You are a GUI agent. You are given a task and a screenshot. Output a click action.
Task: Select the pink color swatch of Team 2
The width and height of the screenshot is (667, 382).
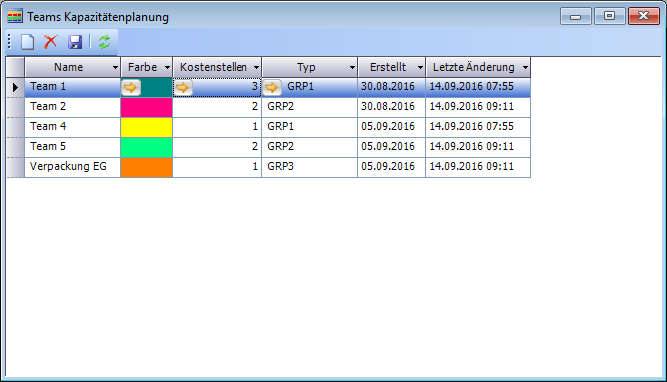point(146,107)
